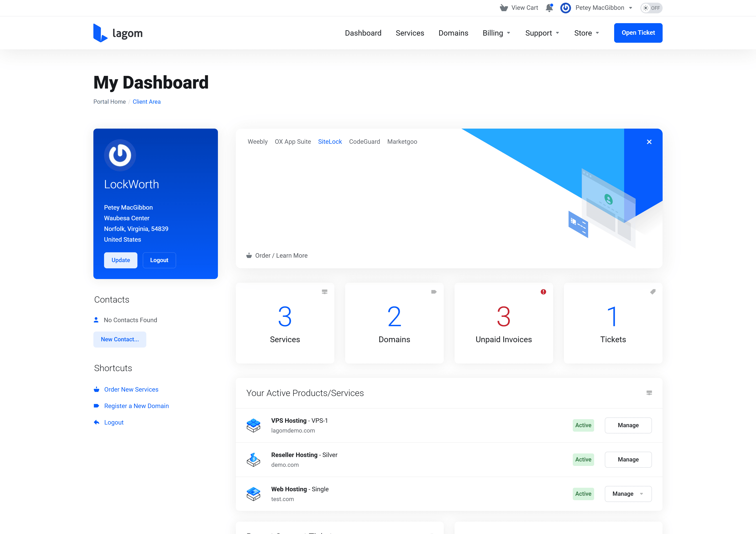Click the Services card server icon
The height and width of the screenshot is (534, 756).
click(x=324, y=292)
